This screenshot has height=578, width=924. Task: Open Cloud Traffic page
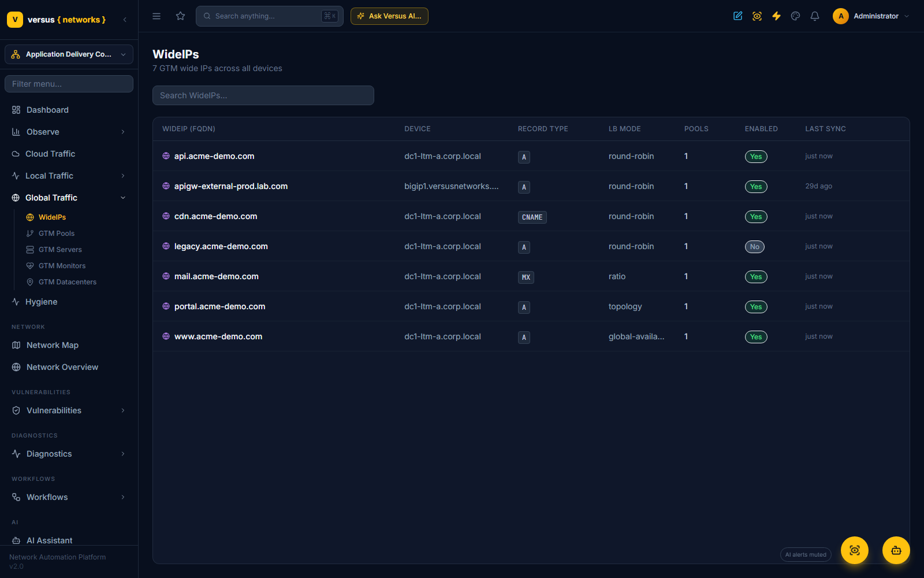coord(69,154)
